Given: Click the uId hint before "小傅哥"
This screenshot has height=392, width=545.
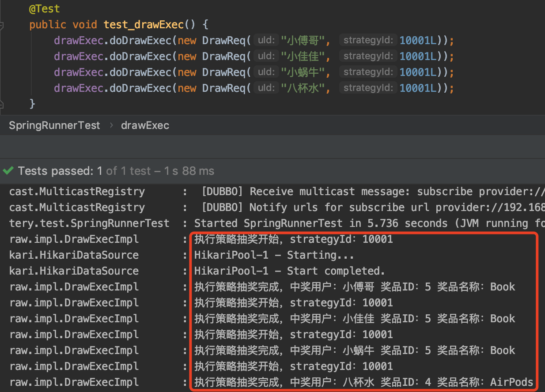Looking at the screenshot, I should click(x=266, y=41).
